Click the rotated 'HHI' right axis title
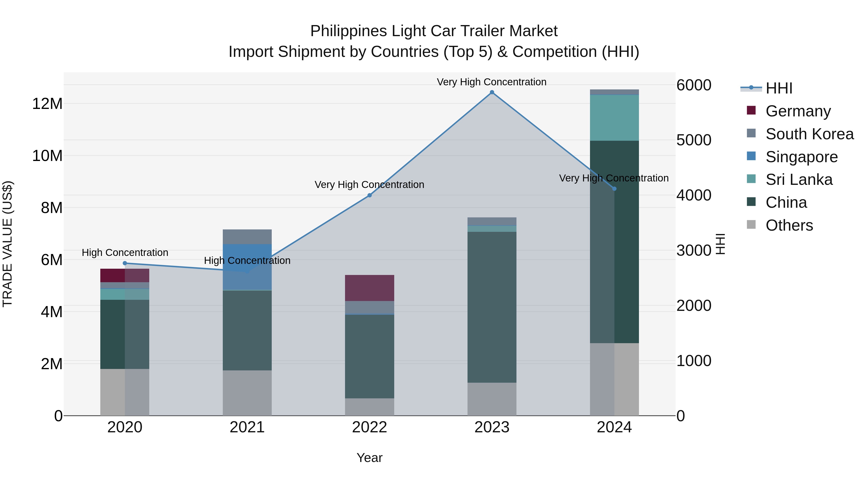868x488 pixels. click(x=720, y=244)
